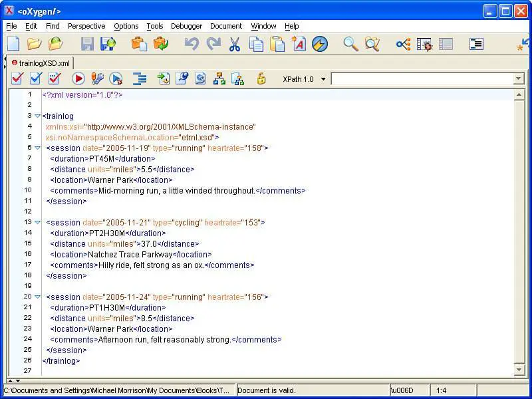Click the 1:4 cursor position indicator
The height and width of the screenshot is (399, 532).
[441, 390]
